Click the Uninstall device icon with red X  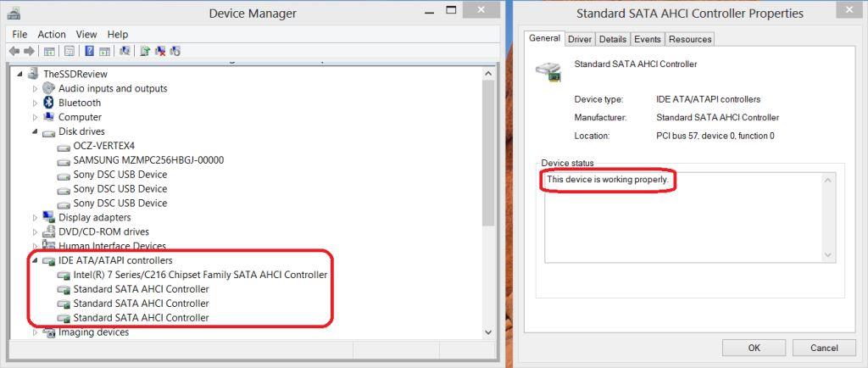160,51
